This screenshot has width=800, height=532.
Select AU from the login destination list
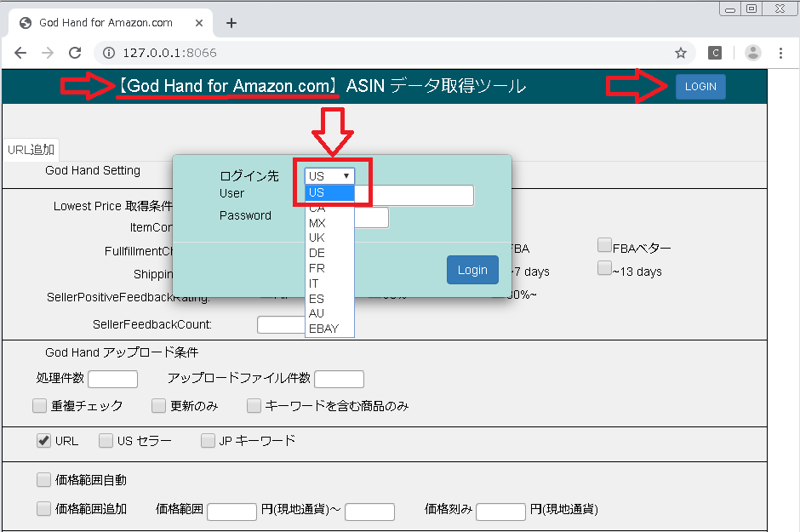[329, 313]
